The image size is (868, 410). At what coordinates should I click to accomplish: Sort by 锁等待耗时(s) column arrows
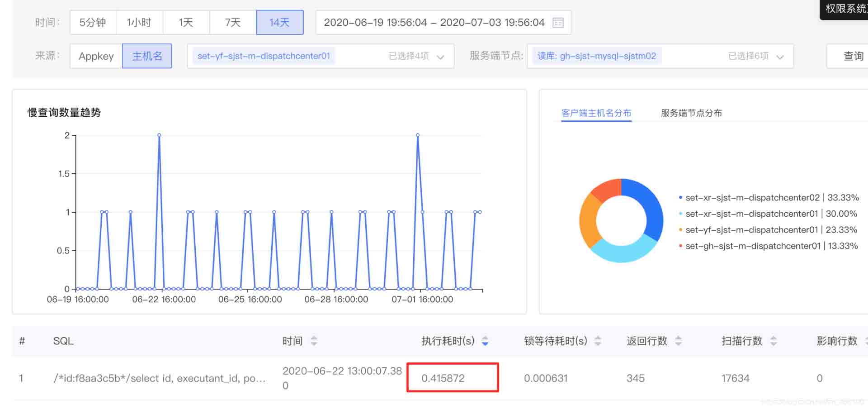[x=598, y=341]
